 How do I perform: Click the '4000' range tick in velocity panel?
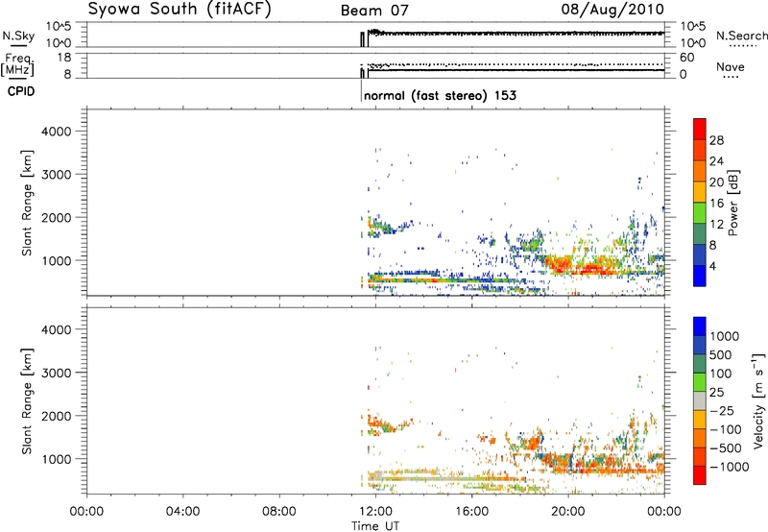tap(57, 329)
